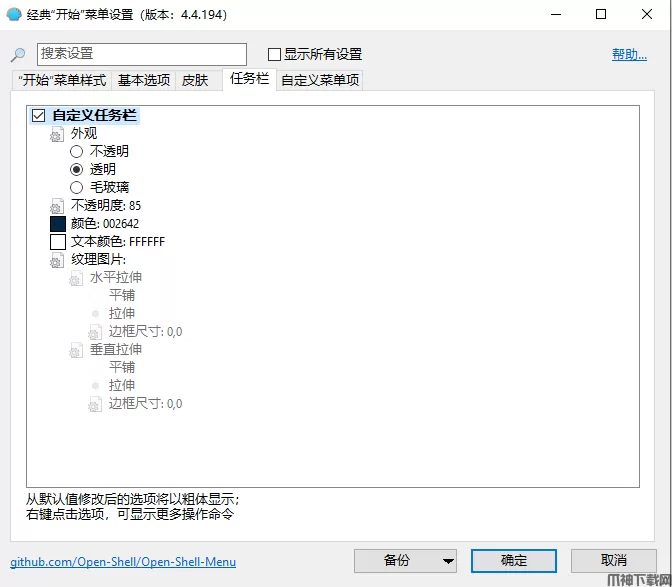The width and height of the screenshot is (672, 587).
Task: Select the 不透明度: 85 row
Action: click(106, 206)
